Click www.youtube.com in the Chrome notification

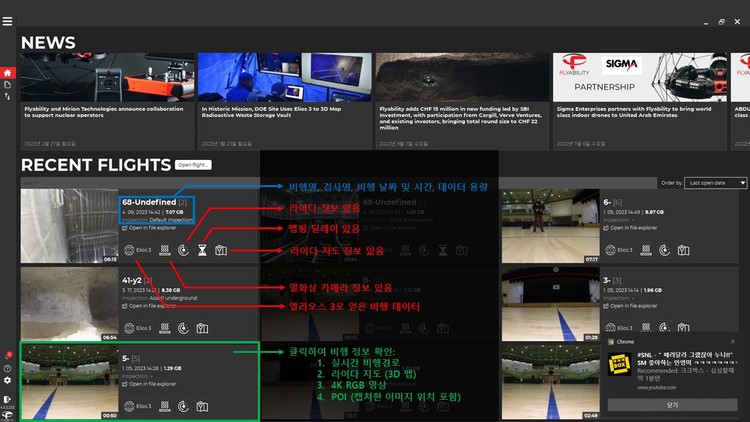[x=657, y=388]
